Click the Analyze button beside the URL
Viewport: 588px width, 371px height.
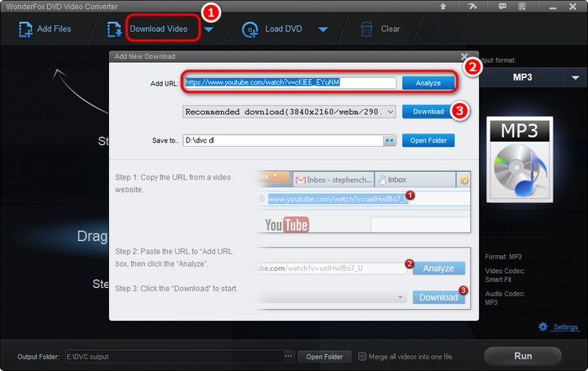428,83
